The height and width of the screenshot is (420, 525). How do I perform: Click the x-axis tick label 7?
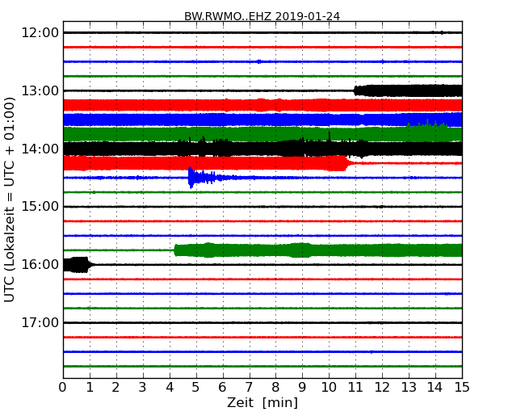coord(249,388)
